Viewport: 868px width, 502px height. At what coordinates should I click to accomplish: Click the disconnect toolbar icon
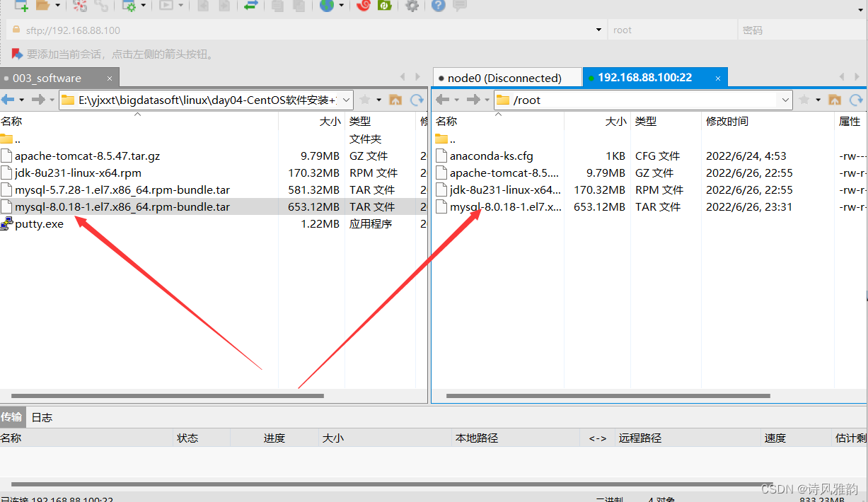click(80, 6)
